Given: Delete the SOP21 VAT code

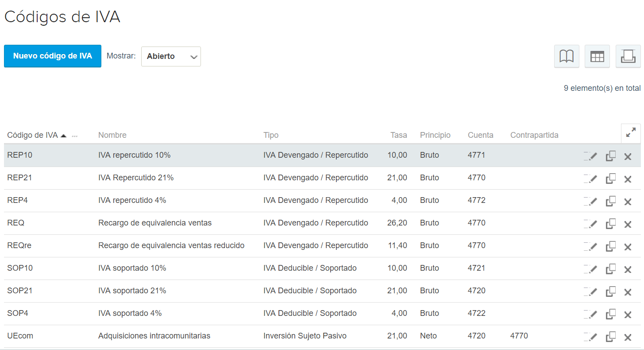Looking at the screenshot, I should coord(628,292).
